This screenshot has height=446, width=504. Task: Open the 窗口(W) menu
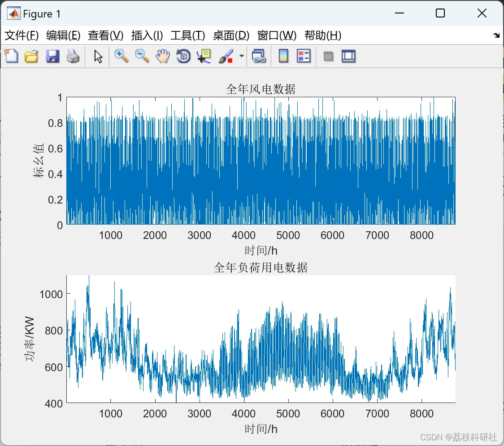tap(277, 35)
